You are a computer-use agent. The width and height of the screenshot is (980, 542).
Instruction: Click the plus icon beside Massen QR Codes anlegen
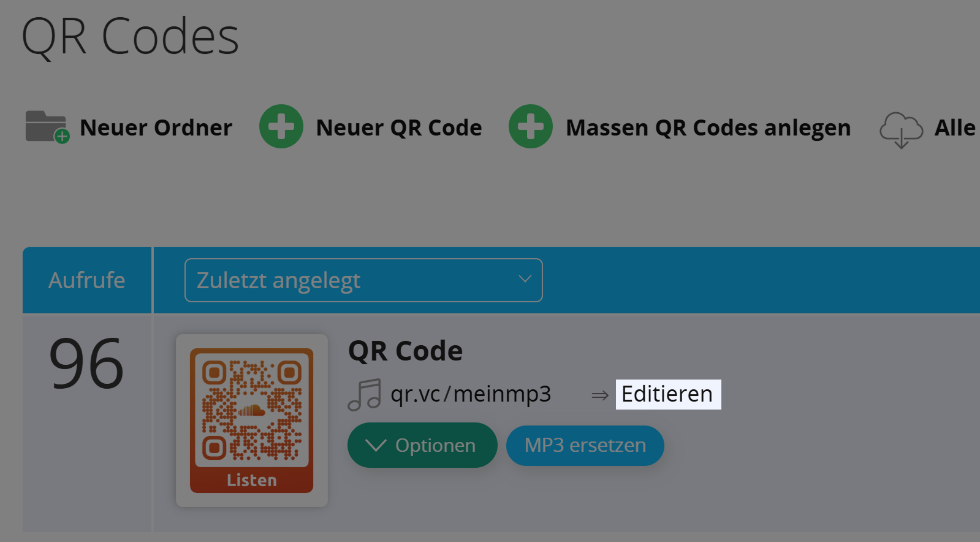tap(531, 127)
